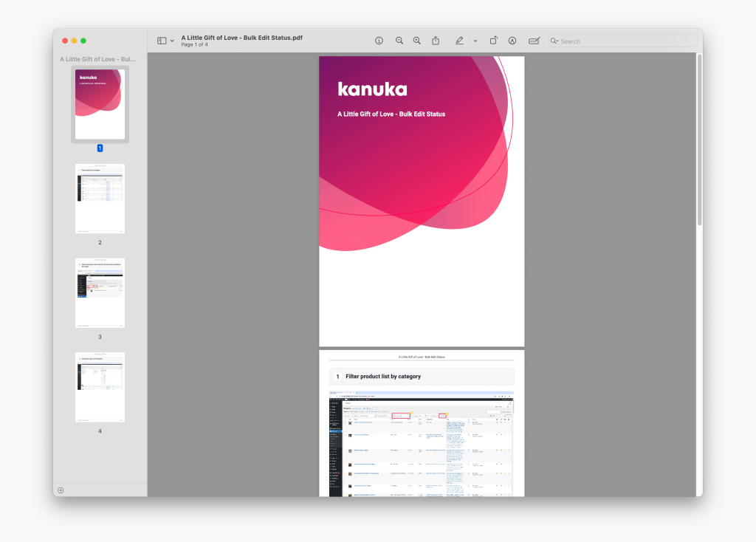
Task: Click the sidebar document title 'A Little Gift of Love - Bul...'
Action: pyautogui.click(x=98, y=59)
